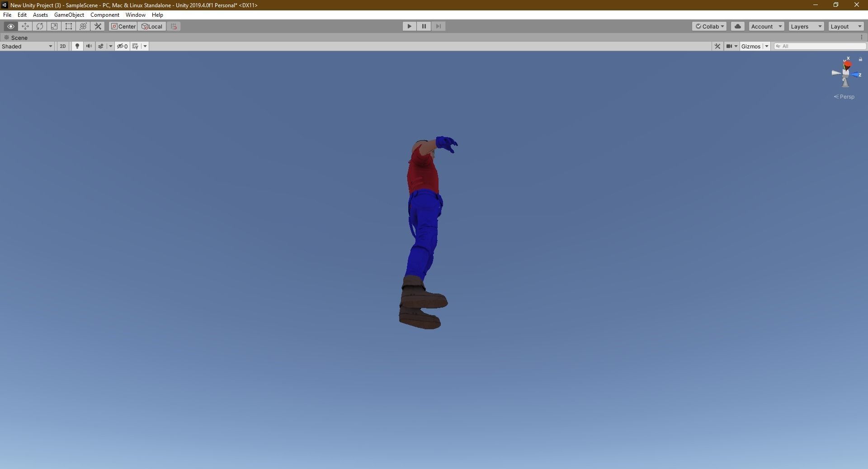Image resolution: width=868 pixels, height=469 pixels.
Task: Minimize the Unity window
Action: (816, 5)
